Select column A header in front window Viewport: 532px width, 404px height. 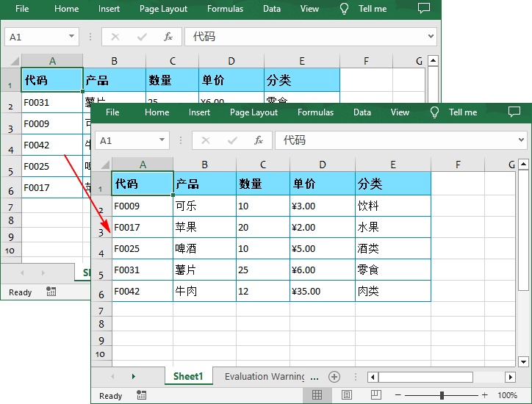click(143, 165)
